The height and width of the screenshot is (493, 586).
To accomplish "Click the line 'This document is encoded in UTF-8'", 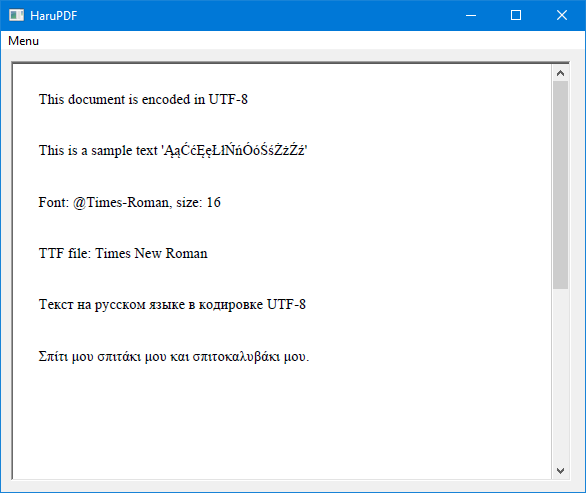I will (x=143, y=99).
